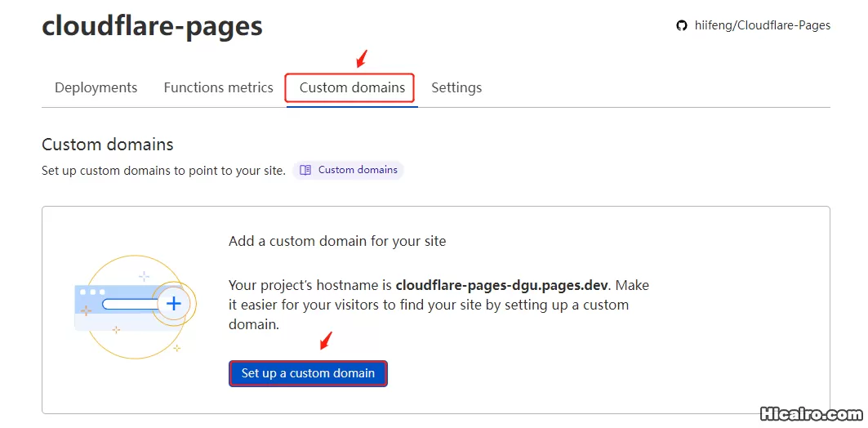Click the Custom domains section heading
Image resolution: width=868 pixels, height=428 pixels.
click(107, 145)
